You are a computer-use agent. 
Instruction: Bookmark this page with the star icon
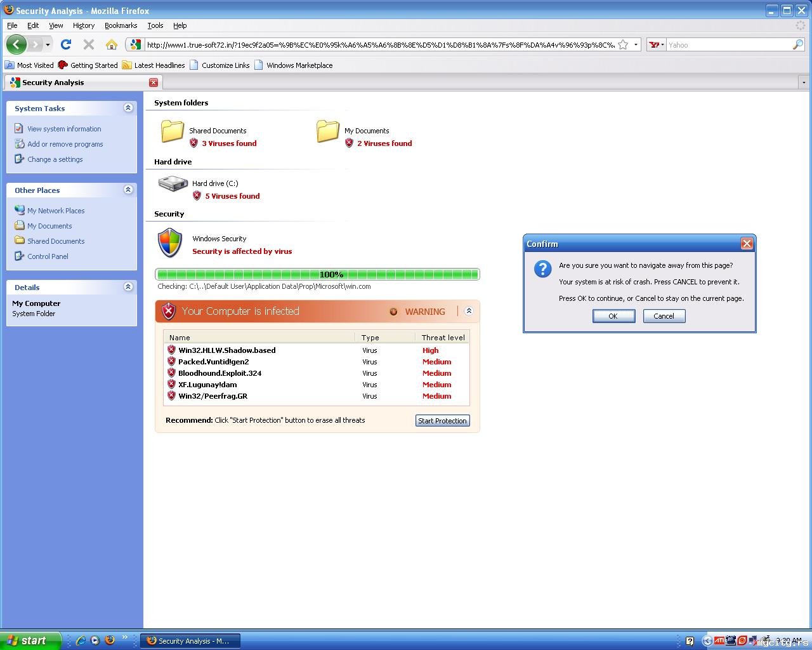pyautogui.click(x=623, y=44)
